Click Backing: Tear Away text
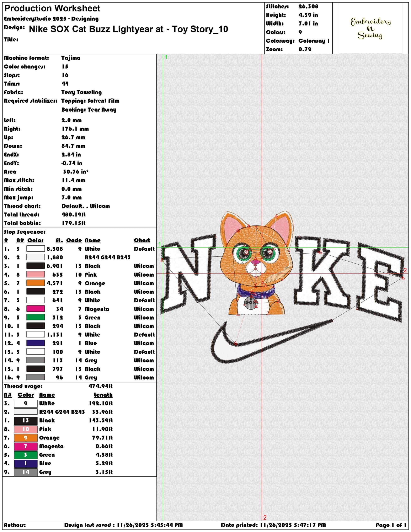The image size is (411, 532). coord(89,110)
